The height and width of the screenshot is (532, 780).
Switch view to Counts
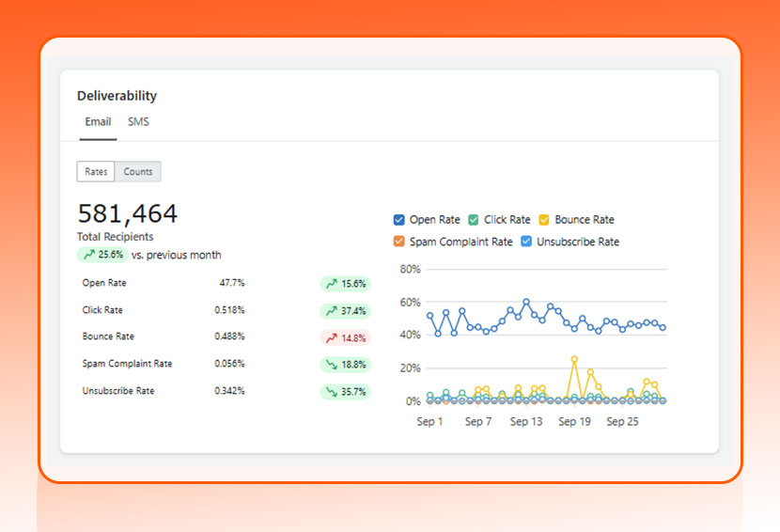138,171
